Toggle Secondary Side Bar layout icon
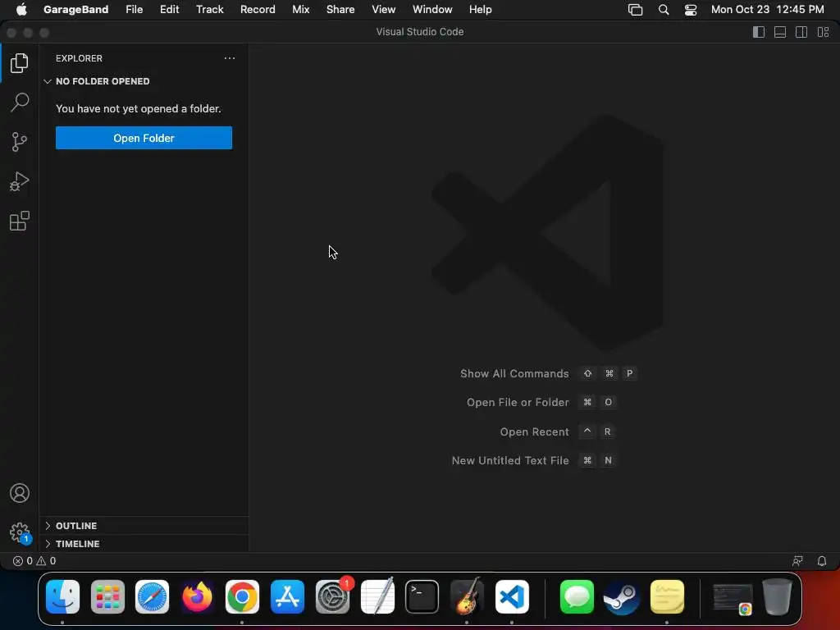The width and height of the screenshot is (840, 630). click(801, 32)
